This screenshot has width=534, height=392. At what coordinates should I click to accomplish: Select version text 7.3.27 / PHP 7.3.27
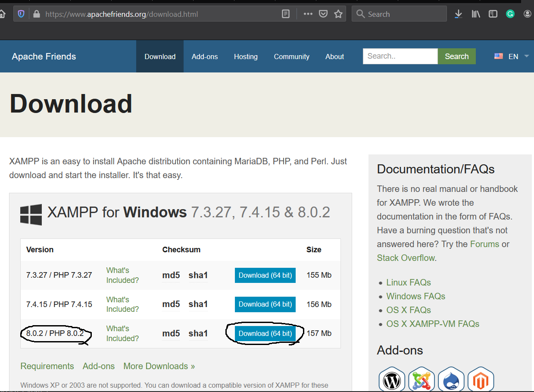(x=59, y=275)
